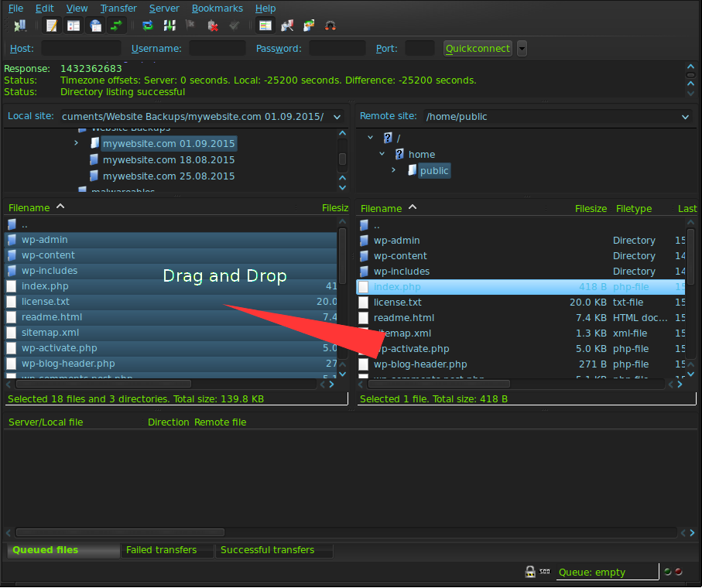Sort remote files by Filesize column header
This screenshot has width=702, height=588.
pos(591,209)
